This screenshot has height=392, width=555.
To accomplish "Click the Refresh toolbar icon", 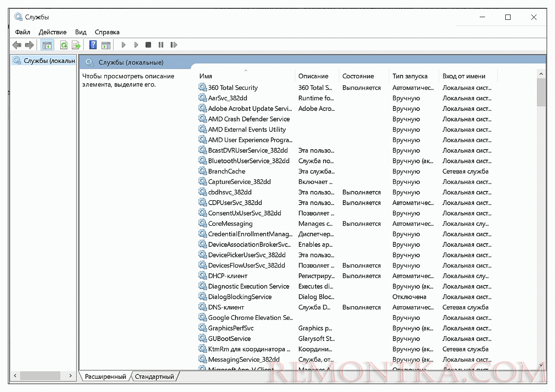I will 64,45.
